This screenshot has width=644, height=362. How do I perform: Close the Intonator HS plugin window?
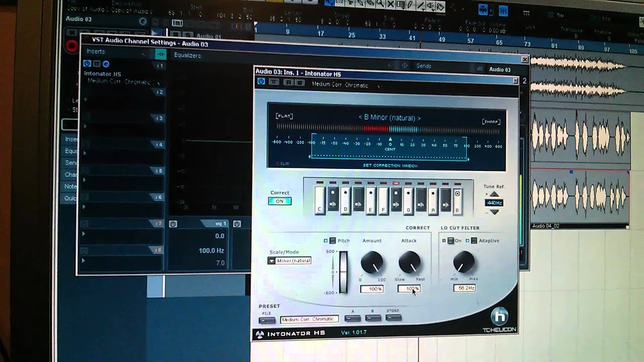click(515, 80)
